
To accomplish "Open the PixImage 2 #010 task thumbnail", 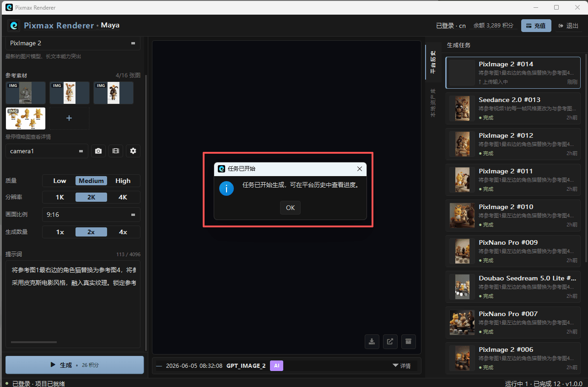I will point(462,215).
